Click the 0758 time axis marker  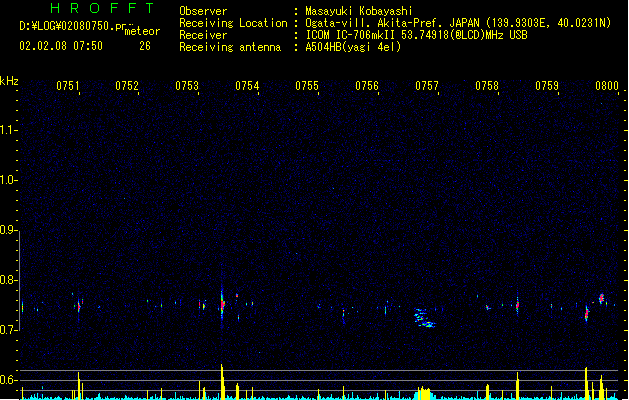[487, 85]
